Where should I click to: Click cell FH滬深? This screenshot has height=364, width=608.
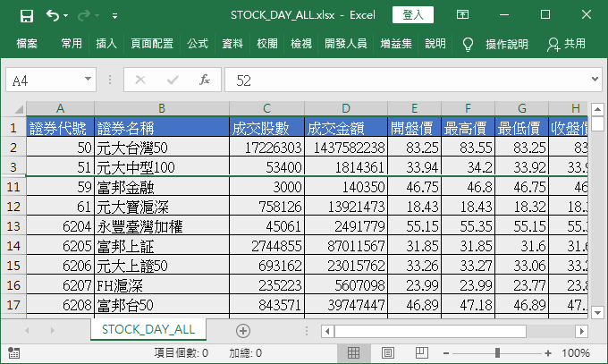pos(162,285)
